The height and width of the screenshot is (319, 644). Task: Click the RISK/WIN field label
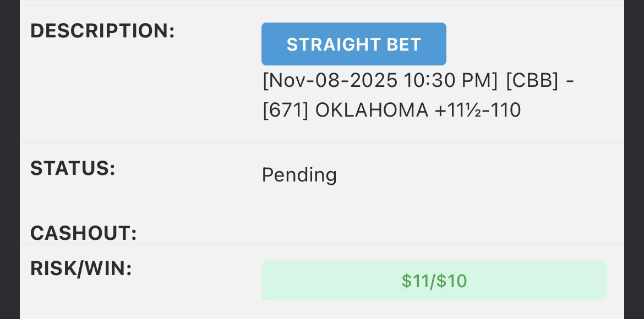pyautogui.click(x=81, y=268)
